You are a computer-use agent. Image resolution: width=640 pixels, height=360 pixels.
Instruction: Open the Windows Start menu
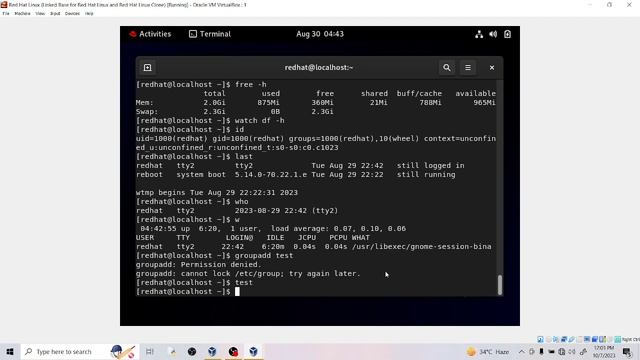(10, 351)
